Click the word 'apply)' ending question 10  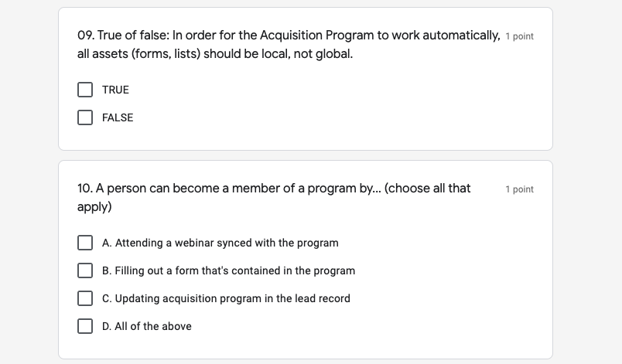pyautogui.click(x=94, y=207)
